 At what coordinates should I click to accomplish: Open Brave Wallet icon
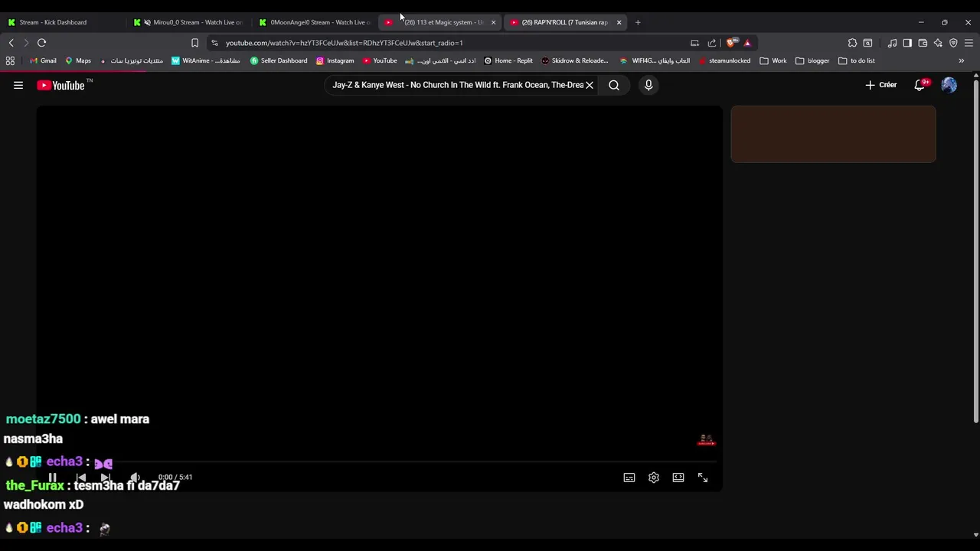pyautogui.click(x=923, y=43)
